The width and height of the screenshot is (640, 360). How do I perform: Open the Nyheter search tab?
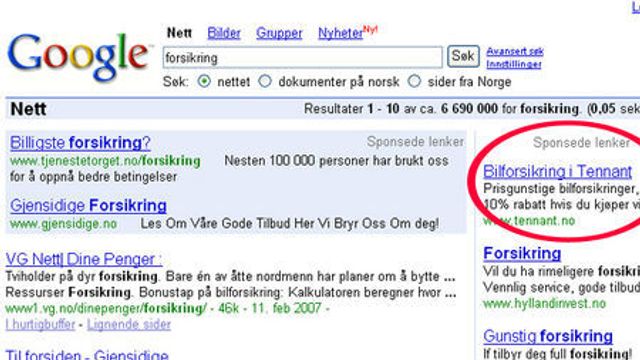tap(340, 33)
